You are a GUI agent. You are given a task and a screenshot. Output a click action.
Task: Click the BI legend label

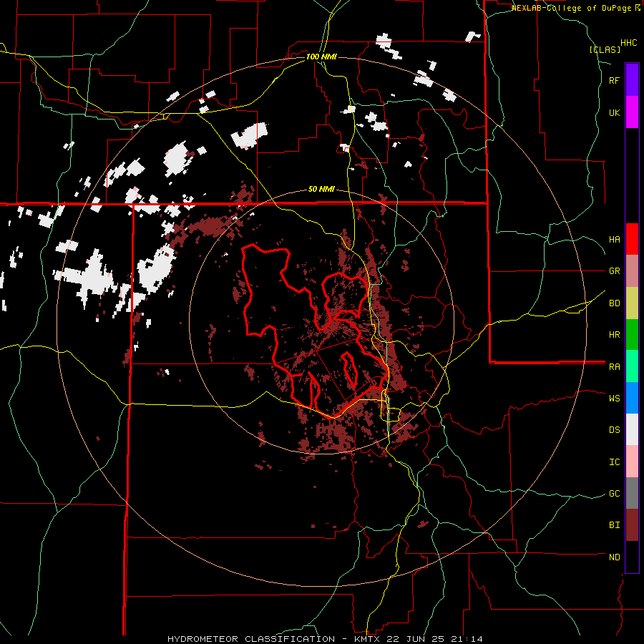[x=614, y=525]
